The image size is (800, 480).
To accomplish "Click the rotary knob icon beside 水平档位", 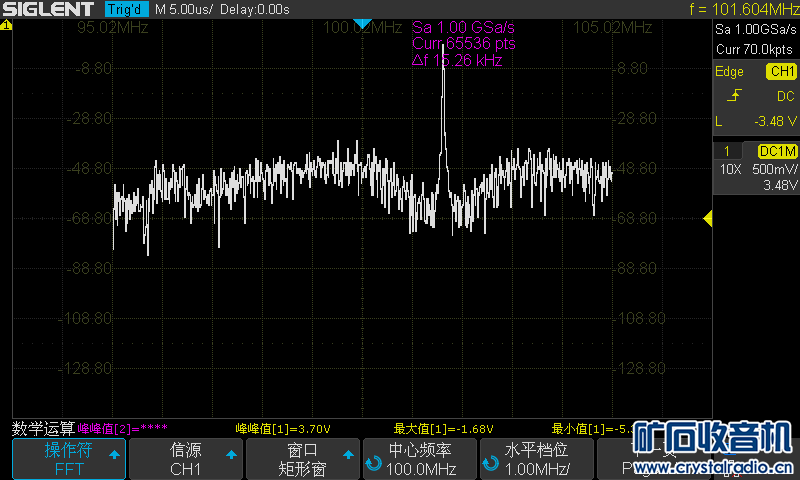I will (x=490, y=464).
